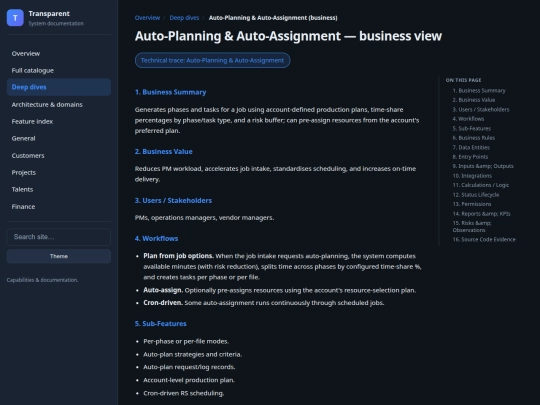Click the Deep dives breadcrumb link
Screen dimensions: 540x405
(x=184, y=18)
